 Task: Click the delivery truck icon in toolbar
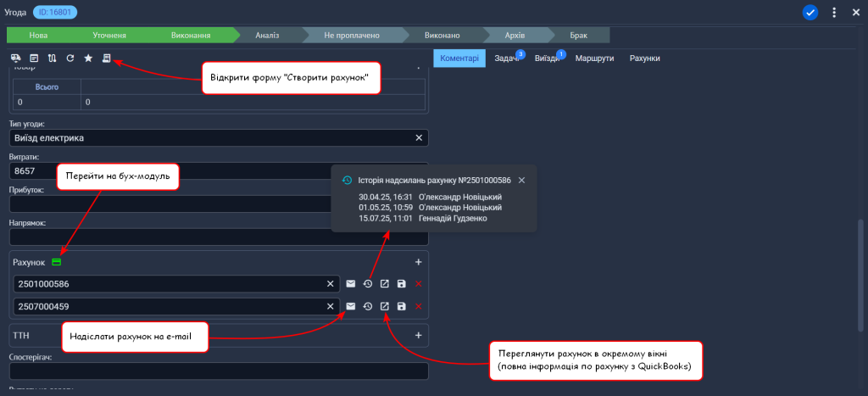point(16,59)
